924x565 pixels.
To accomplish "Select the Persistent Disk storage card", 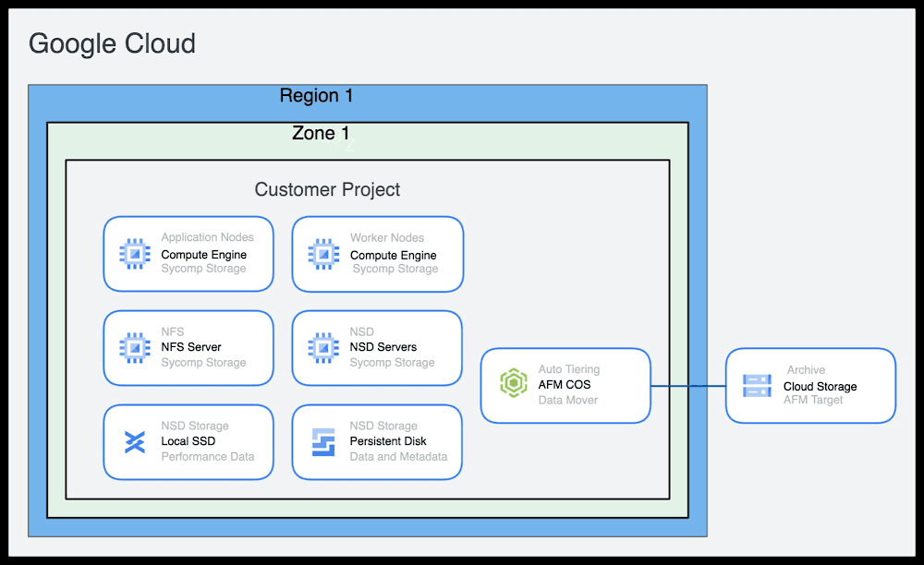I will (x=377, y=442).
